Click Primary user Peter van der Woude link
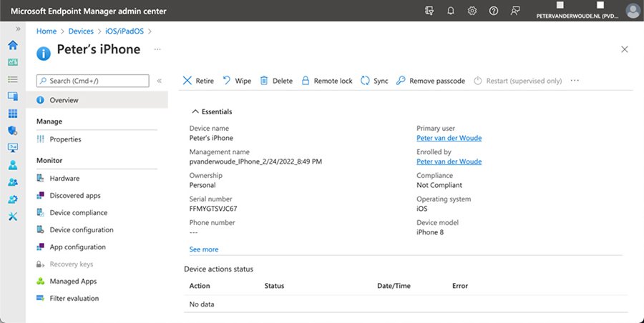Viewport: 644px width, 323px height. (x=449, y=138)
